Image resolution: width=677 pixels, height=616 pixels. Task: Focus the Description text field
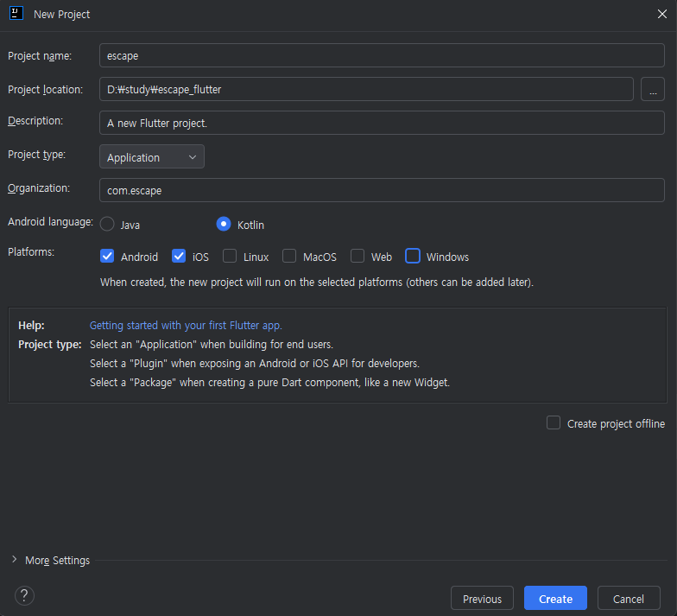point(382,123)
